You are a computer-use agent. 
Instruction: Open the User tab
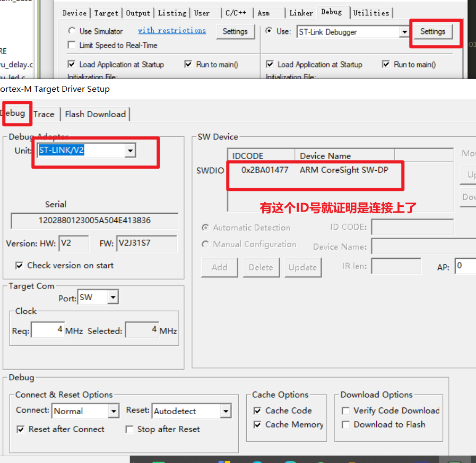tap(202, 13)
